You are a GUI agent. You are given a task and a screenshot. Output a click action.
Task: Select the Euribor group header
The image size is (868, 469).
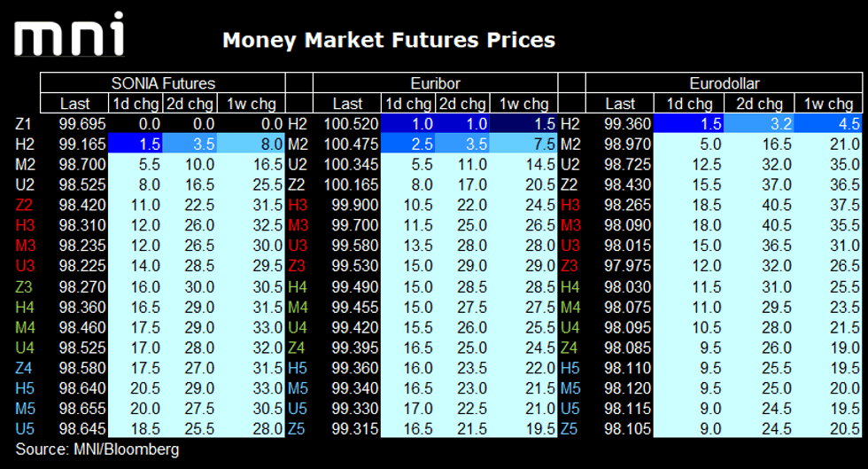click(x=434, y=83)
